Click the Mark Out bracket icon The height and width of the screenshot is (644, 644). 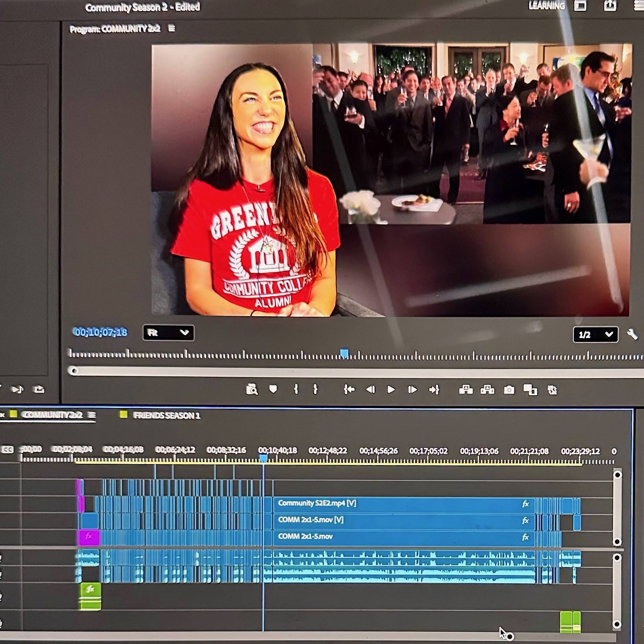(315, 389)
